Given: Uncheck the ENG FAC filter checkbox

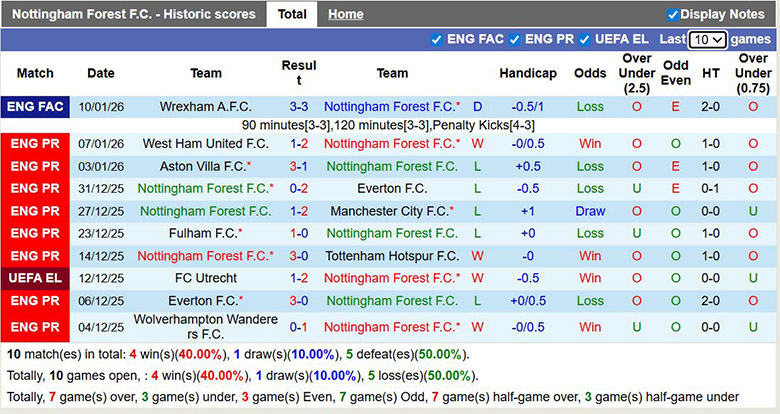Looking at the screenshot, I should pyautogui.click(x=436, y=39).
